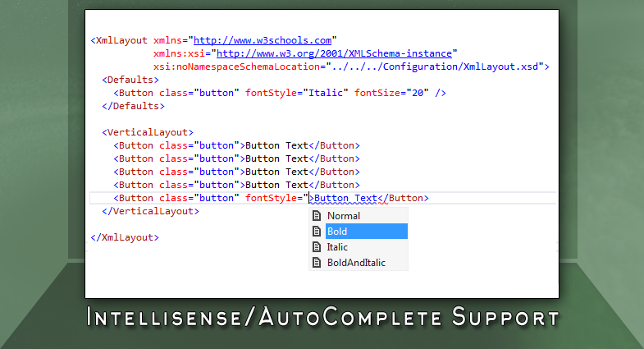Pick Italic from the IntelliSense popup
The width and height of the screenshot is (644, 349).
pos(367,247)
